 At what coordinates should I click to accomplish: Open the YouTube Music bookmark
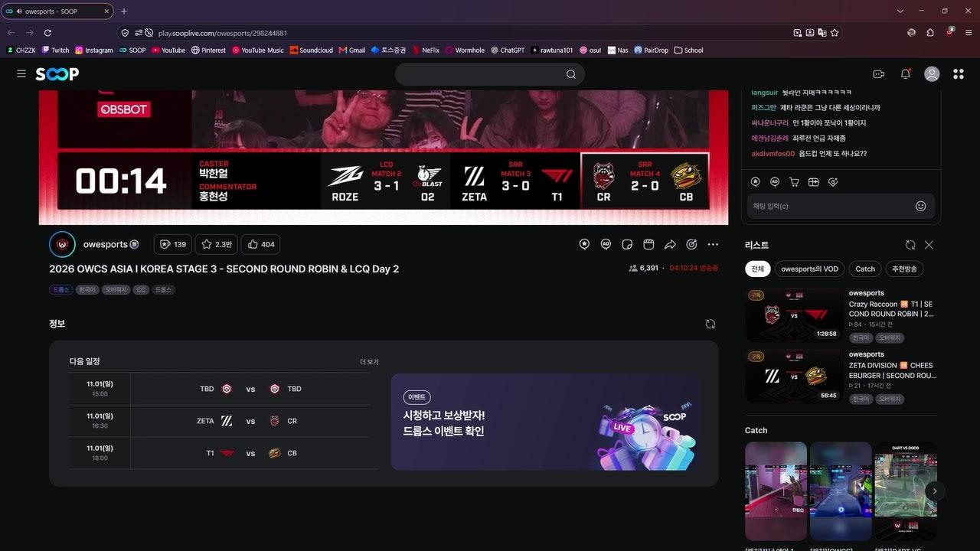tap(258, 51)
